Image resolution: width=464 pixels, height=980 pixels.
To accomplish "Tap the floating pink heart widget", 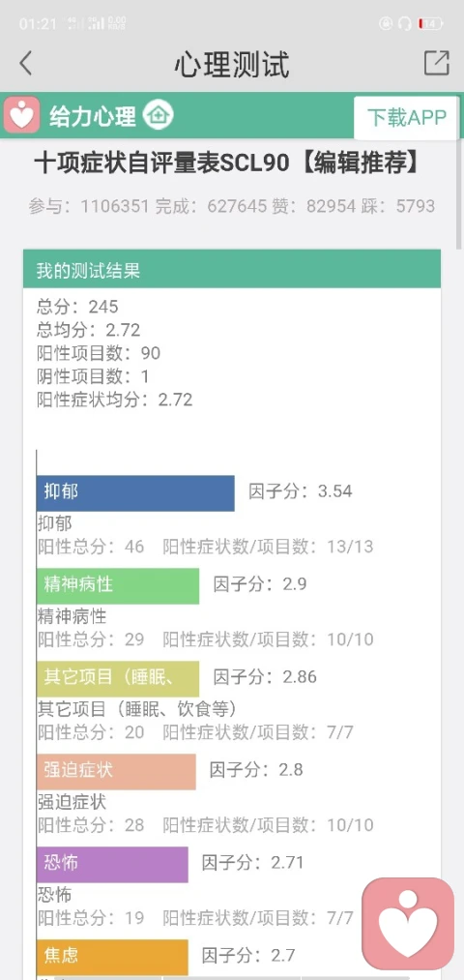I will 408,923.
